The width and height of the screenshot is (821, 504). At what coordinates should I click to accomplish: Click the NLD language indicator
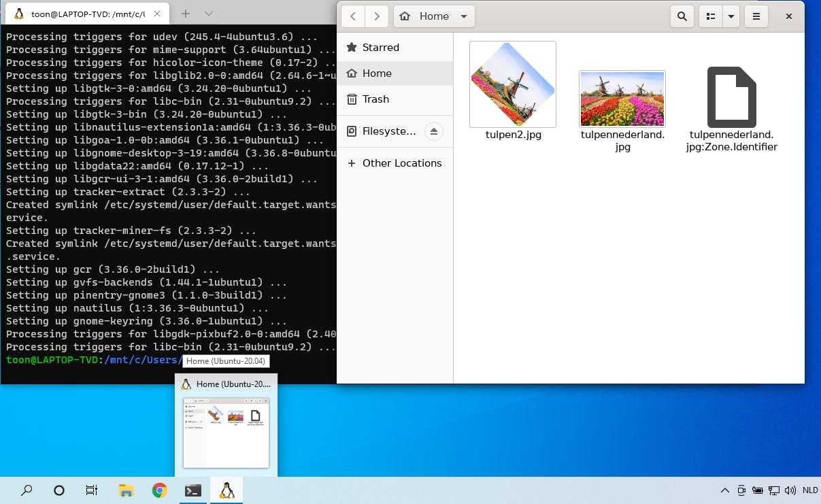(810, 490)
